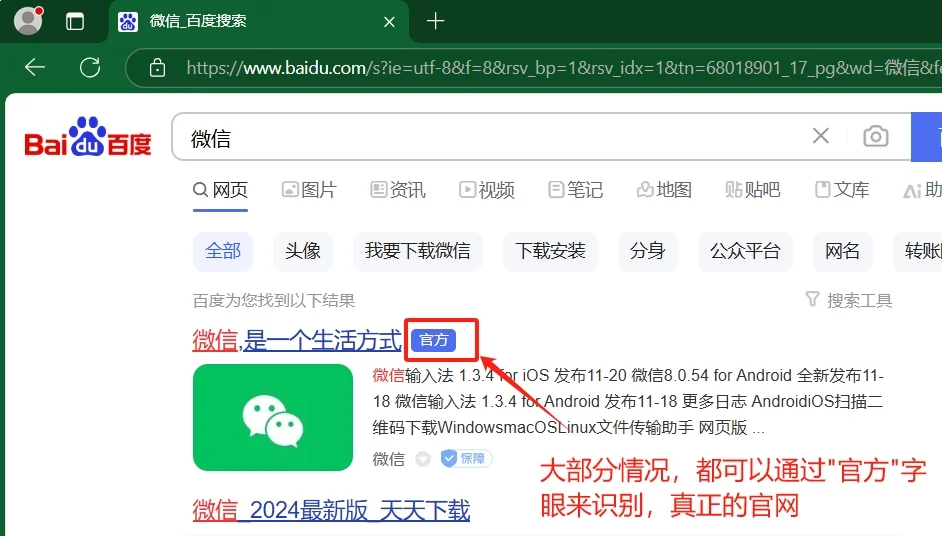Select the 下载安装 filter chip
The height and width of the screenshot is (536, 942).
click(550, 251)
